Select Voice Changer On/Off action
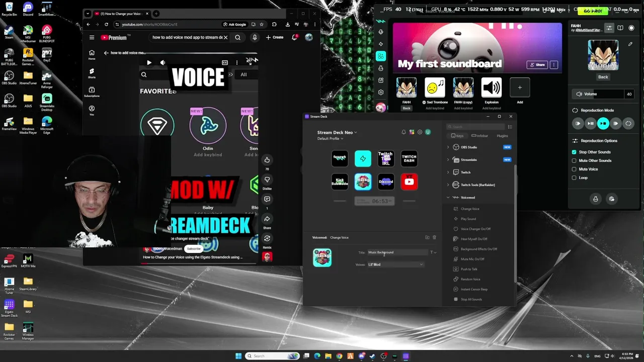This screenshot has width=644, height=362. pos(475,229)
